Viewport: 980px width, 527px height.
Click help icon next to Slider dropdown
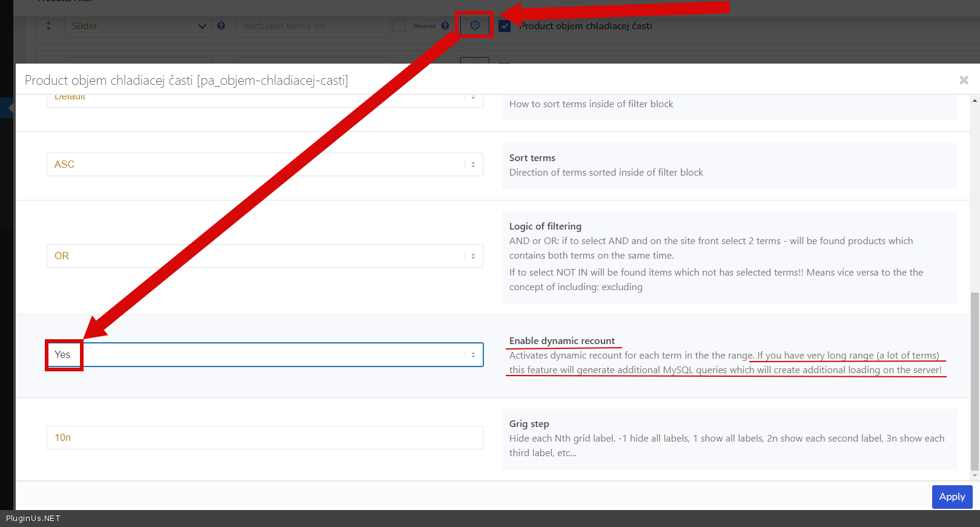(221, 26)
